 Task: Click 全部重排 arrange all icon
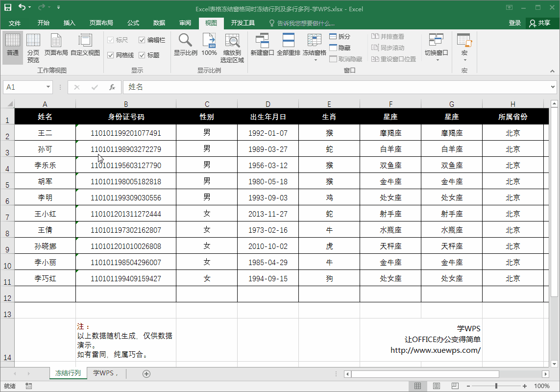point(289,45)
